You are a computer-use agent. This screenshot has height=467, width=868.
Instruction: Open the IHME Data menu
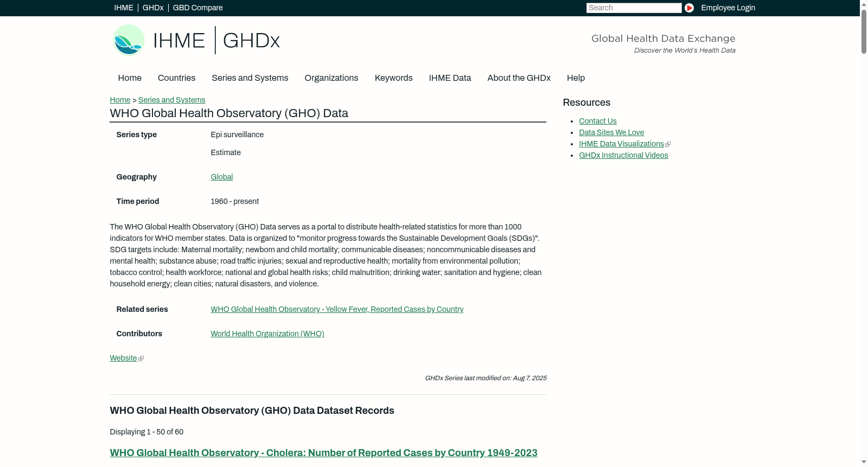(450, 78)
